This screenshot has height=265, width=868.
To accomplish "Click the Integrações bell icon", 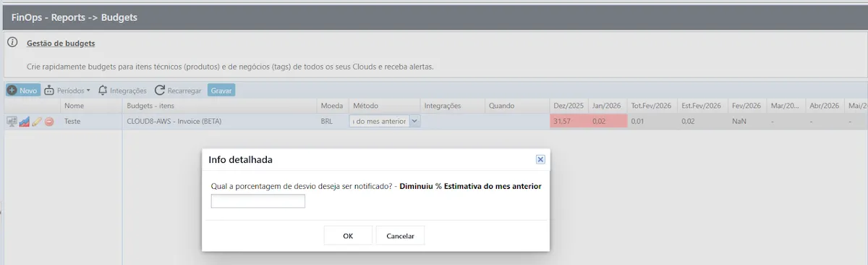I will click(x=103, y=91).
